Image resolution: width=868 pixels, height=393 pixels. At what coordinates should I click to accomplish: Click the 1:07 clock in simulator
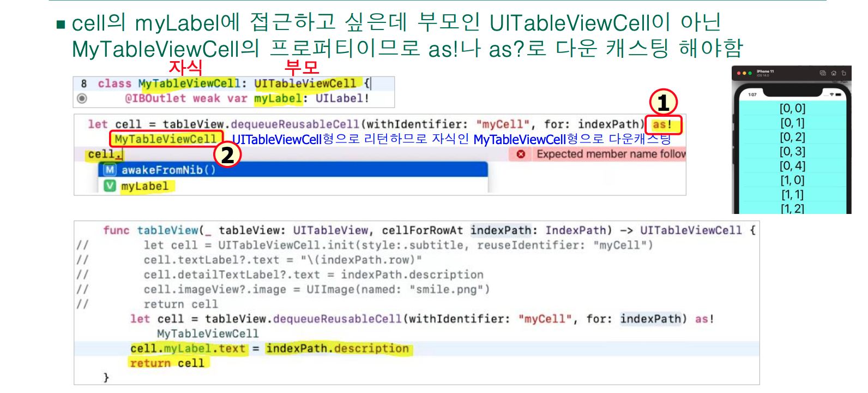pyautogui.click(x=752, y=94)
